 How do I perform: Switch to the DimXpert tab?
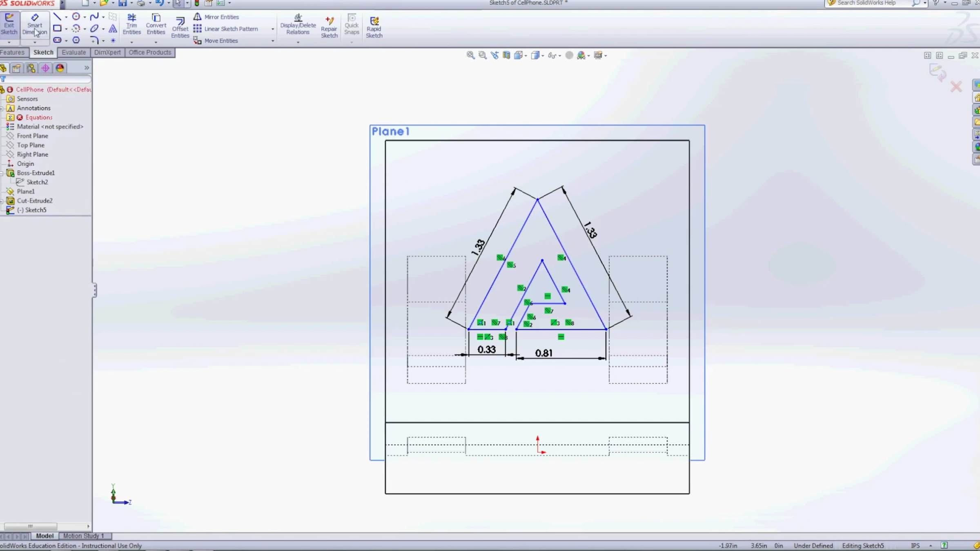[x=107, y=52]
